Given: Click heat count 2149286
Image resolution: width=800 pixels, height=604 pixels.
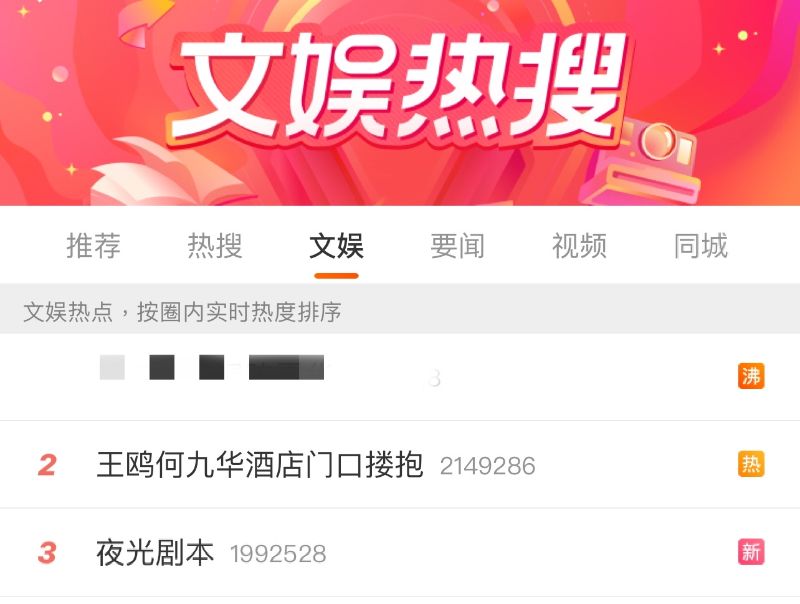Looking at the screenshot, I should tap(488, 466).
